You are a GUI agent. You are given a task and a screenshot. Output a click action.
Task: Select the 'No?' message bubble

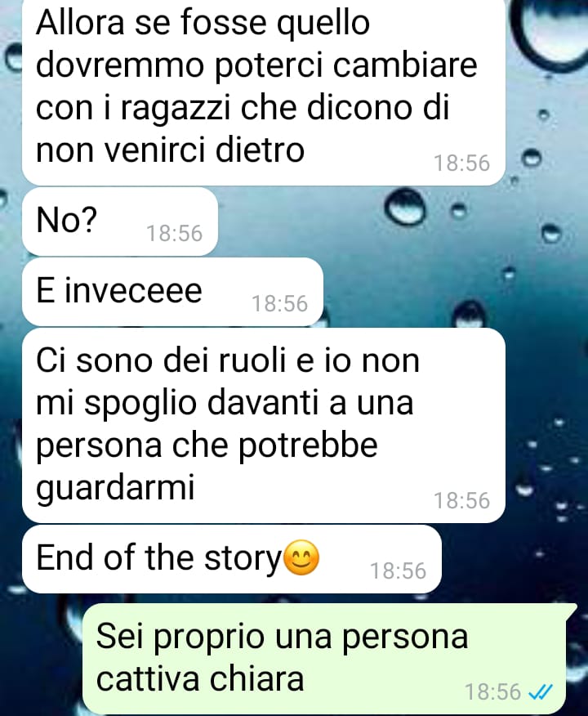(x=120, y=222)
